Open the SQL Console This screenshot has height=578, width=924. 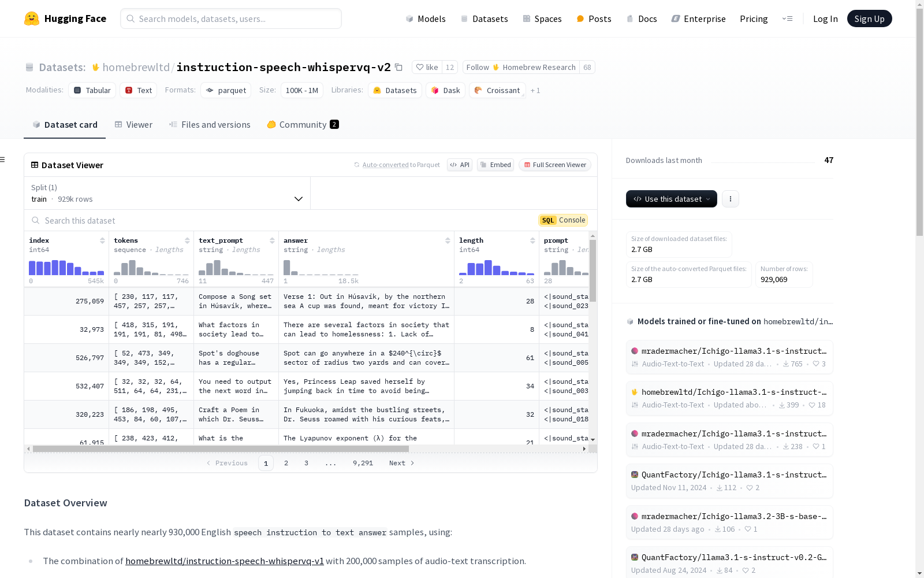click(x=563, y=220)
